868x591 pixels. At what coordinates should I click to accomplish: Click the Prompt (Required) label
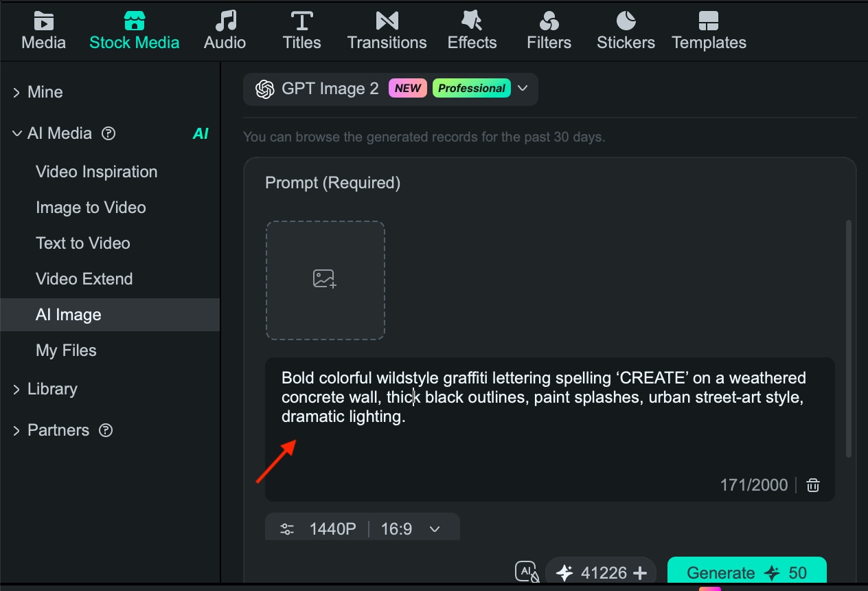click(x=332, y=183)
